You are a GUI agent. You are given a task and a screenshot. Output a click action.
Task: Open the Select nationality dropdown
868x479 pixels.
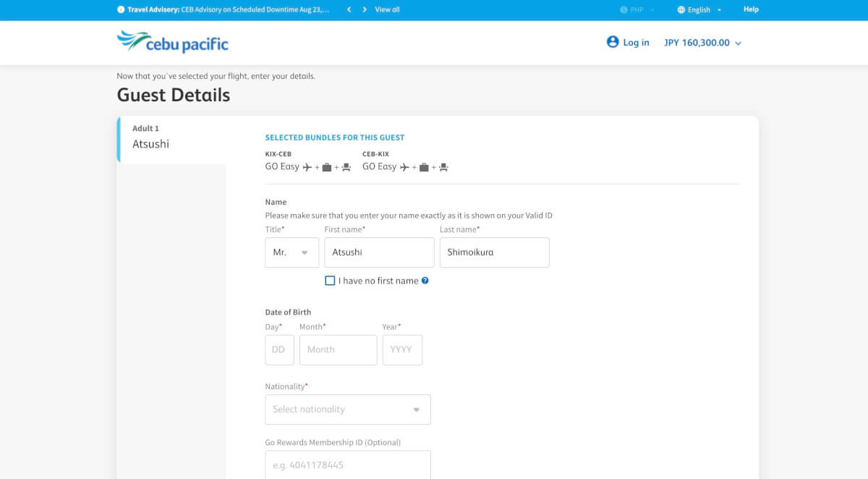[x=348, y=410]
